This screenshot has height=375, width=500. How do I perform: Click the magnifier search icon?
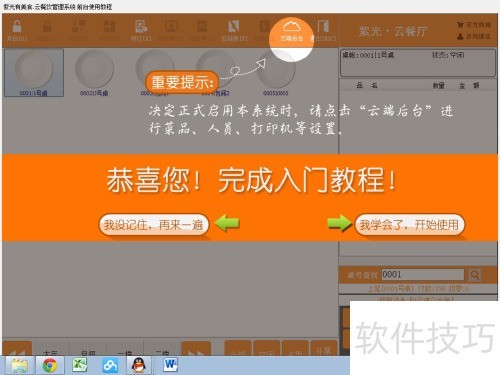click(x=475, y=275)
